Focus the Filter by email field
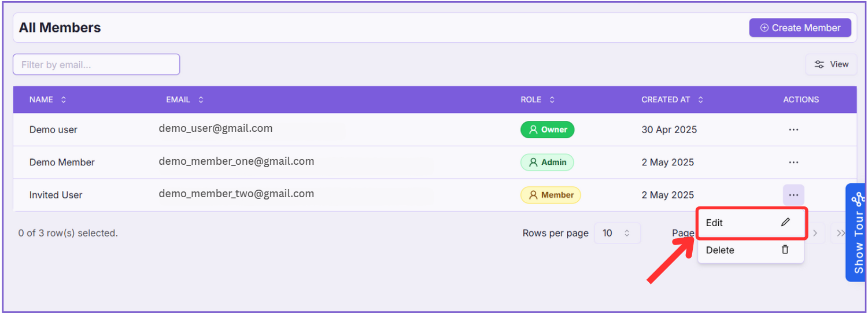 pos(96,64)
